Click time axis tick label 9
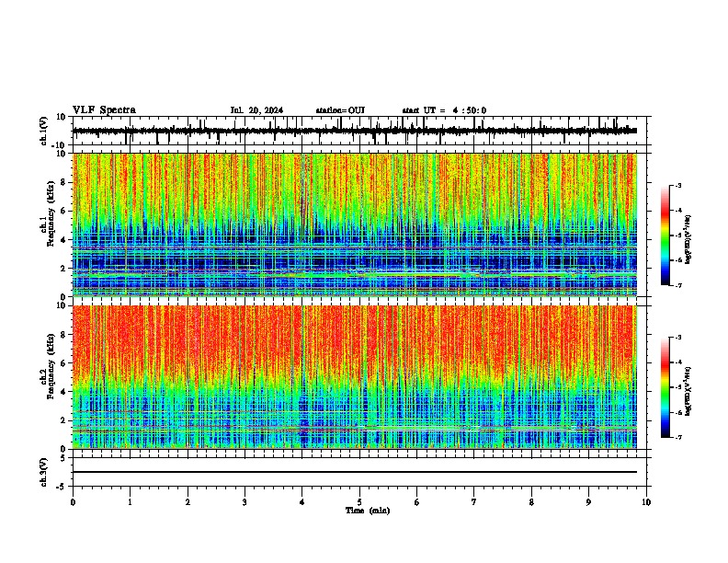The image size is (728, 563). [x=588, y=502]
